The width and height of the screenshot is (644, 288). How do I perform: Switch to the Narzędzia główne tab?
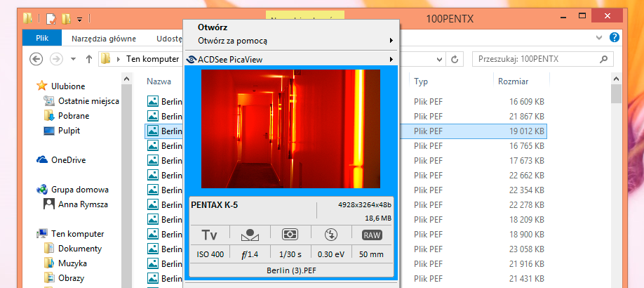104,39
